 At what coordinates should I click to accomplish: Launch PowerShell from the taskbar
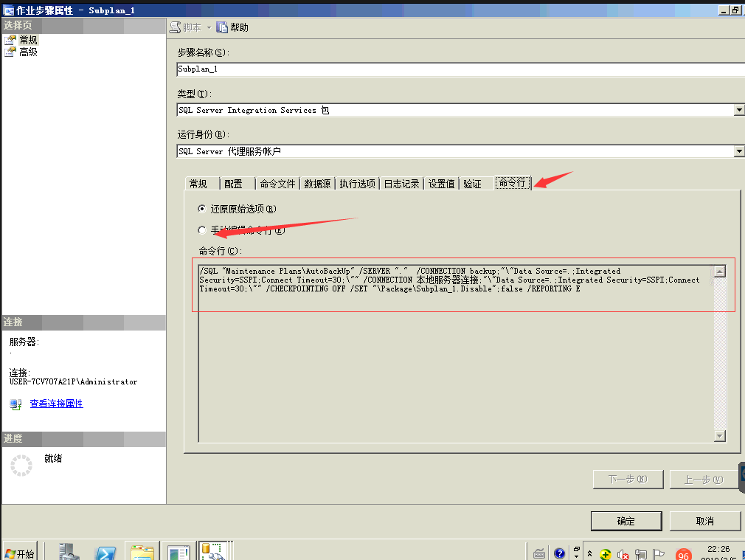pyautogui.click(x=105, y=553)
